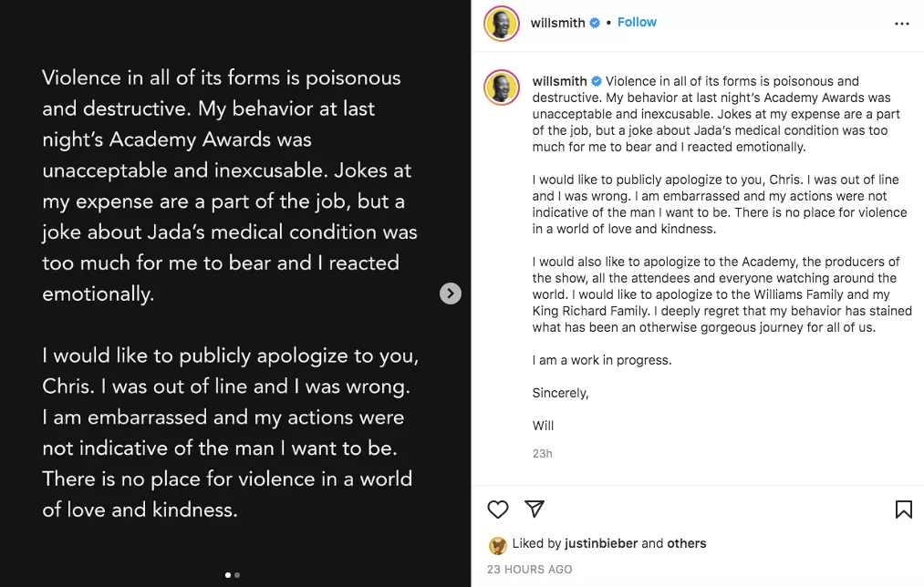This screenshot has width=924, height=587.
Task: Click the verified badge in caption
Action: point(597,81)
